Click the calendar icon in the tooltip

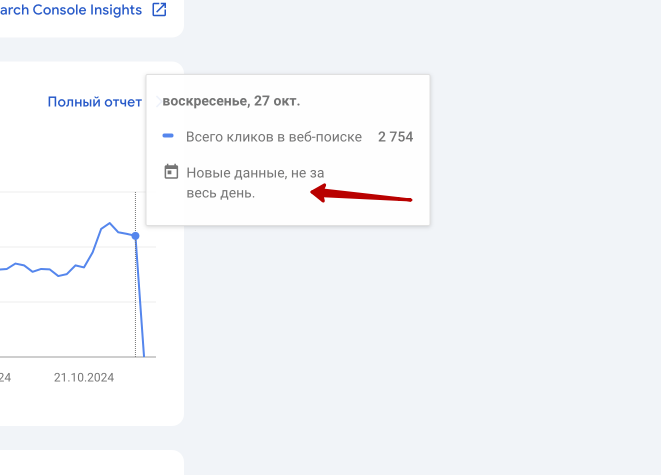click(x=170, y=172)
